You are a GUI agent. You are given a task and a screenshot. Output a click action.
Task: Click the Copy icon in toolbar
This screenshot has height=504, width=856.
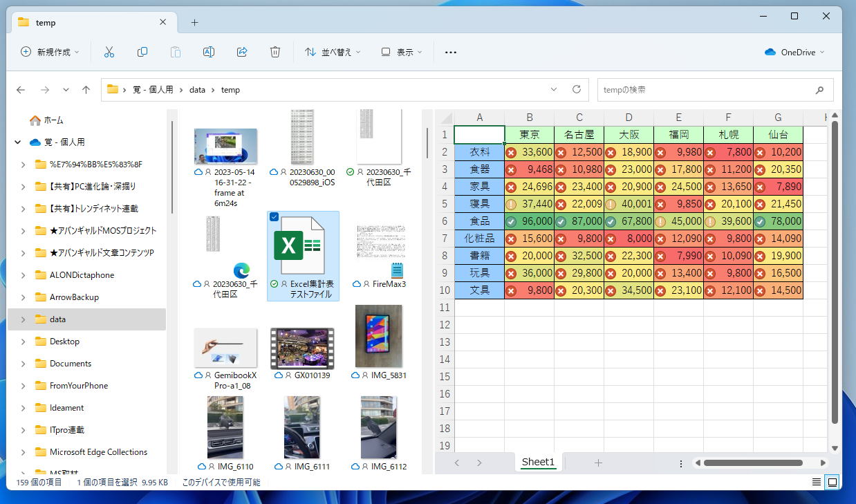pyautogui.click(x=142, y=52)
